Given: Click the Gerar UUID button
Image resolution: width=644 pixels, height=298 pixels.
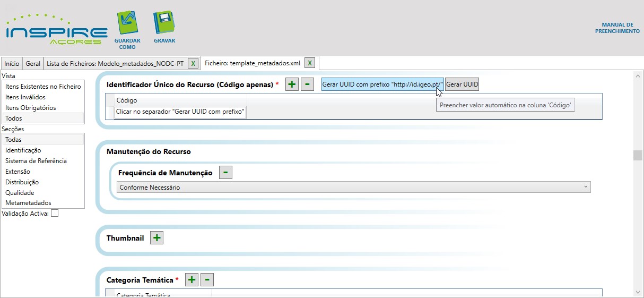Looking at the screenshot, I should pyautogui.click(x=462, y=84).
